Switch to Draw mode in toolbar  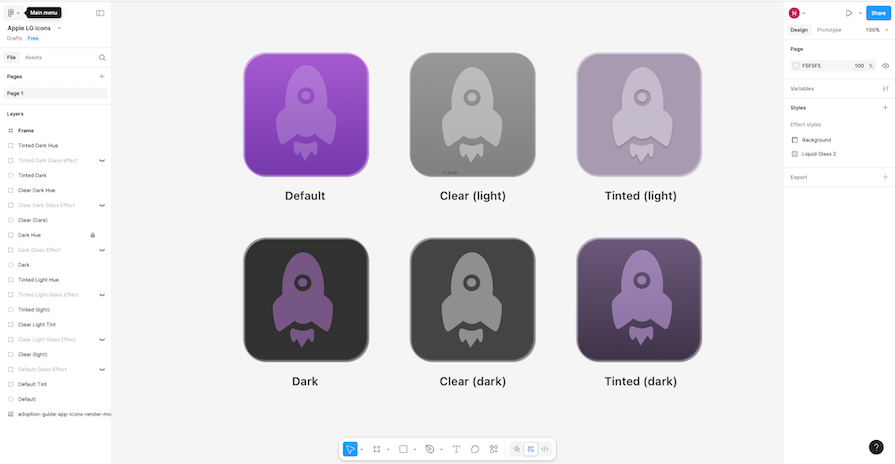pyautogui.click(x=516, y=449)
